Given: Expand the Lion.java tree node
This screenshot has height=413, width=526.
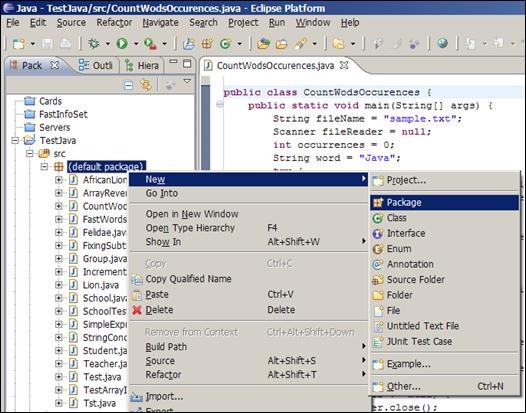Looking at the screenshot, I should coord(59,285).
